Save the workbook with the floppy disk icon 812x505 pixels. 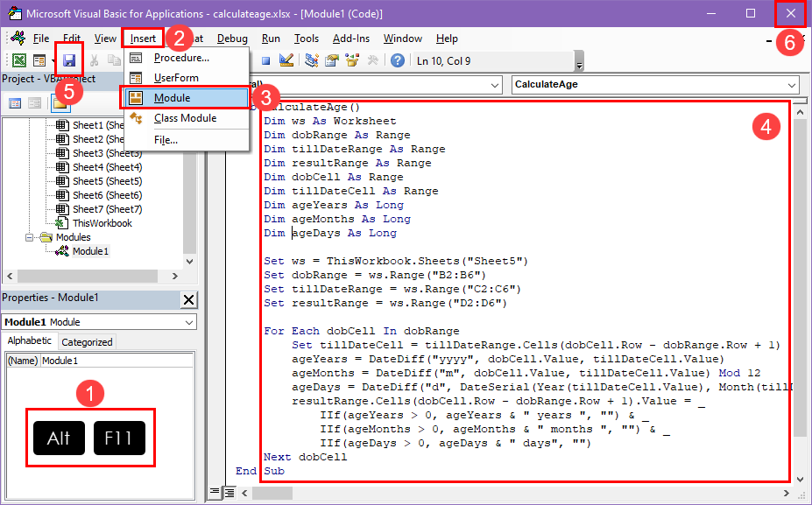(69, 60)
